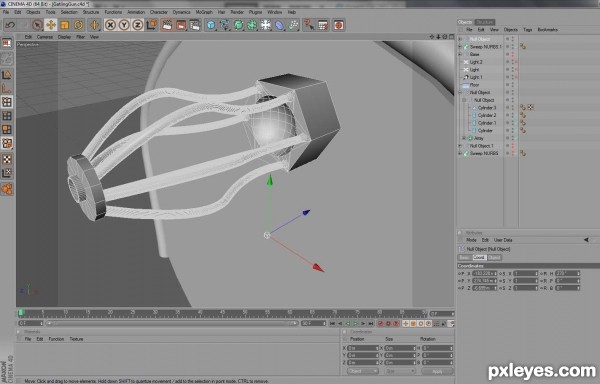Open the Size mode dropdown
The height and width of the screenshot is (384, 600).
click(399, 371)
